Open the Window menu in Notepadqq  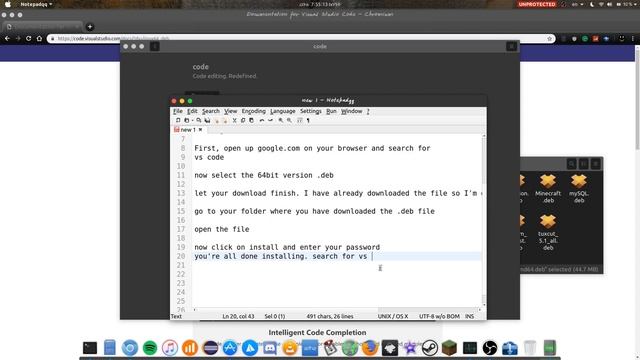pyautogui.click(x=351, y=111)
